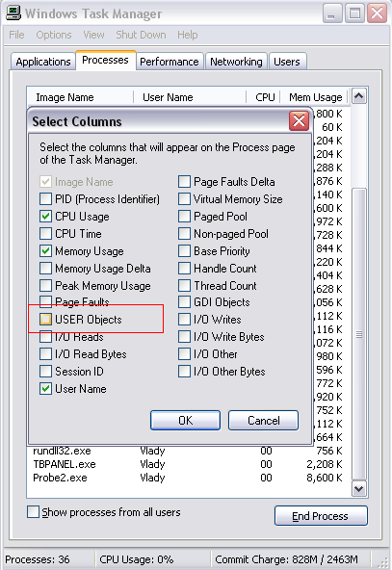Uncheck the CPU Usage column
The height and width of the screenshot is (570, 392).
coord(45,217)
